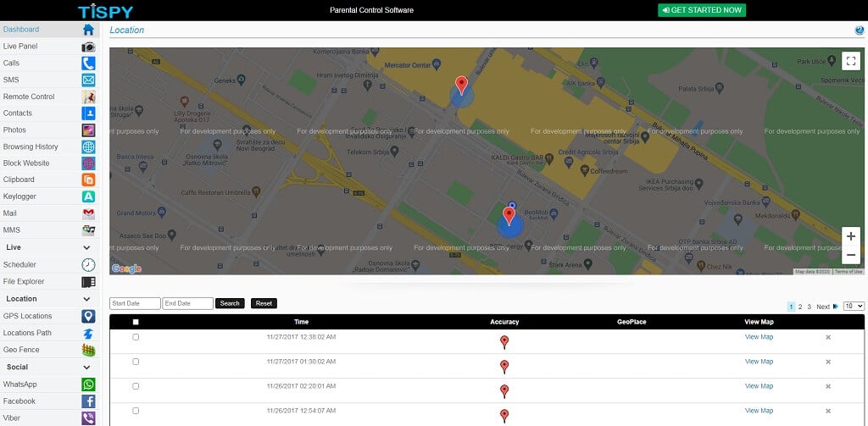Click the Get Started Now button
Viewport: 868px width, 426px height.
click(x=701, y=10)
